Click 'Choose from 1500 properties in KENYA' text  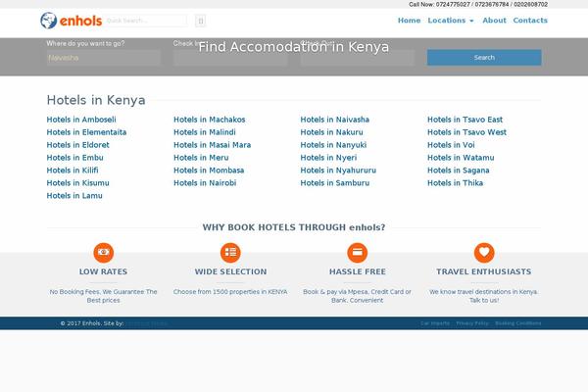(230, 292)
